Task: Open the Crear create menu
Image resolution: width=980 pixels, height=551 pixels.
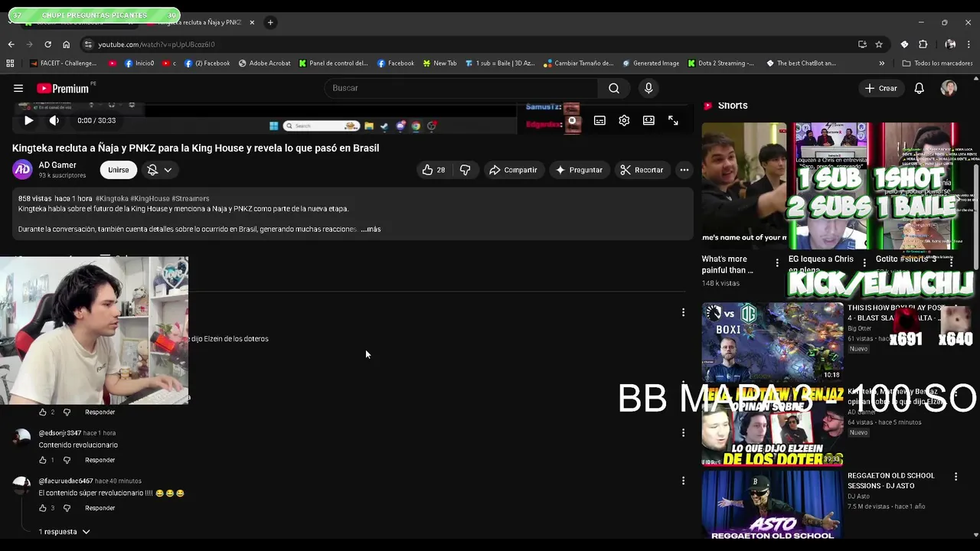Action: coord(880,88)
